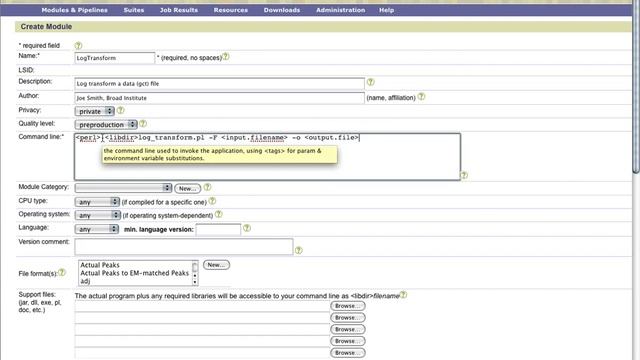Screen dimensions: 640x360
Task: Click inside the Command line text area
Action: [267, 157]
